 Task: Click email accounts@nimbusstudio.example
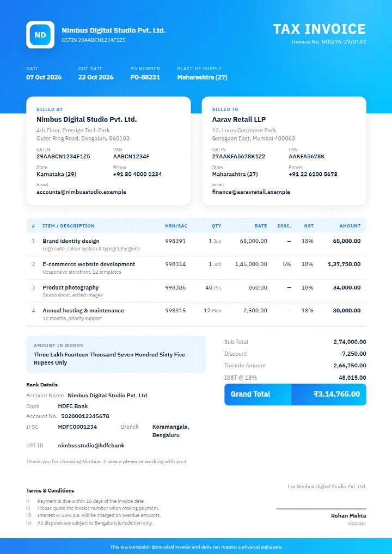[x=81, y=192]
